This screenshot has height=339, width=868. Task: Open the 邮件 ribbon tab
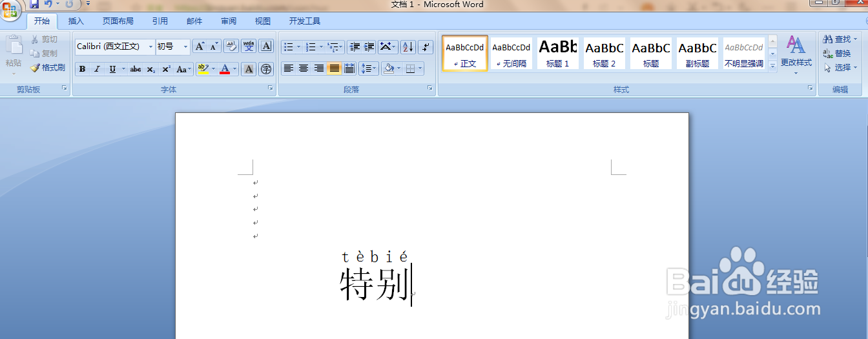pos(194,21)
